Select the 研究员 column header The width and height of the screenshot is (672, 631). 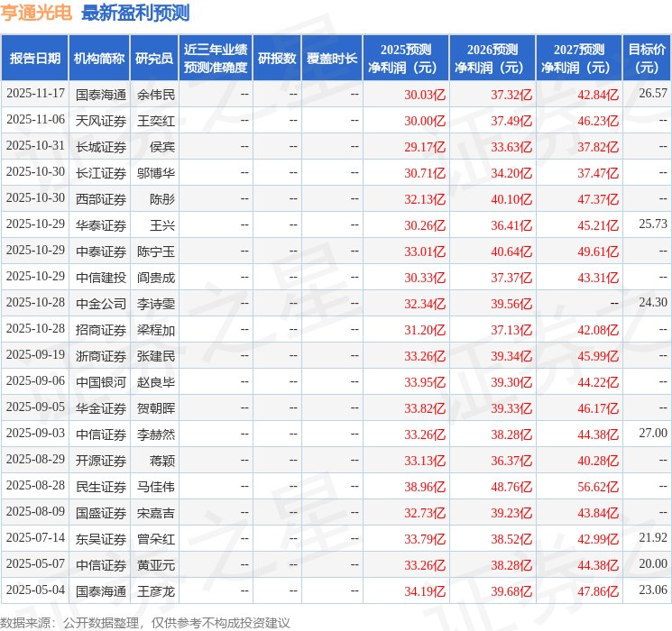154,58
